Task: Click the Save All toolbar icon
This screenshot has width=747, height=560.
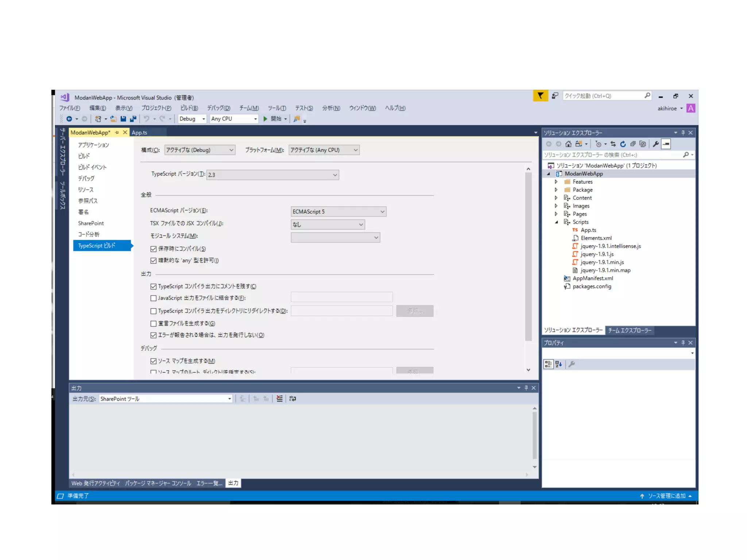Action: click(133, 119)
